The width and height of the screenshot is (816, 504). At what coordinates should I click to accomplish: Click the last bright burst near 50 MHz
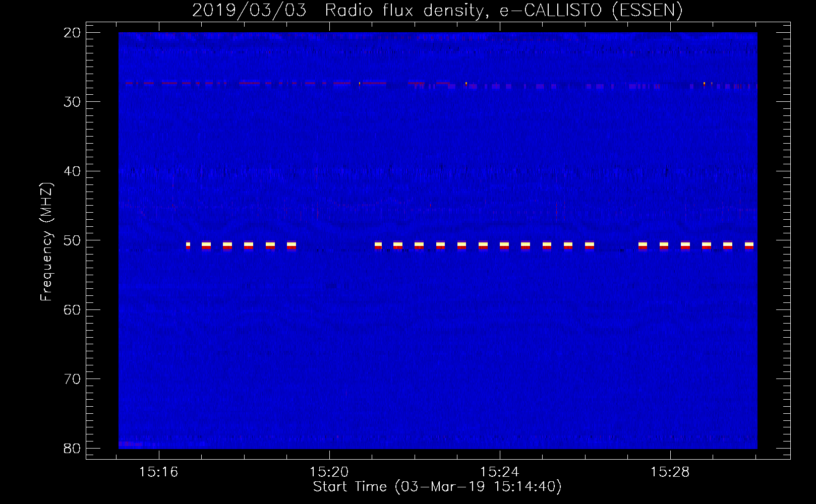[749, 245]
